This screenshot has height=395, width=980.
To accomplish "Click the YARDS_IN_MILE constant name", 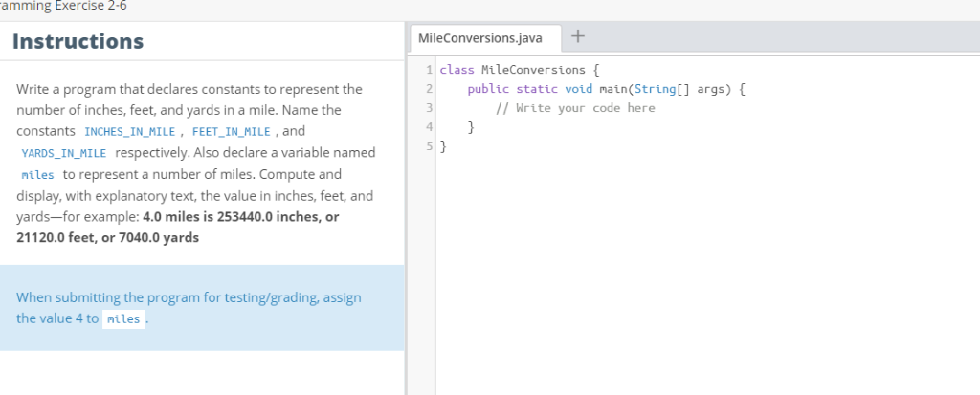I will click(64, 153).
